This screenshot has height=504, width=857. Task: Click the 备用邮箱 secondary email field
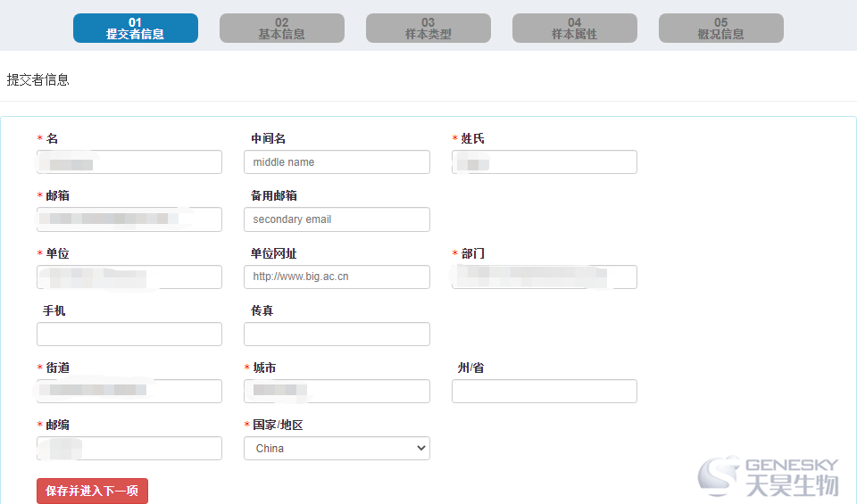[337, 219]
